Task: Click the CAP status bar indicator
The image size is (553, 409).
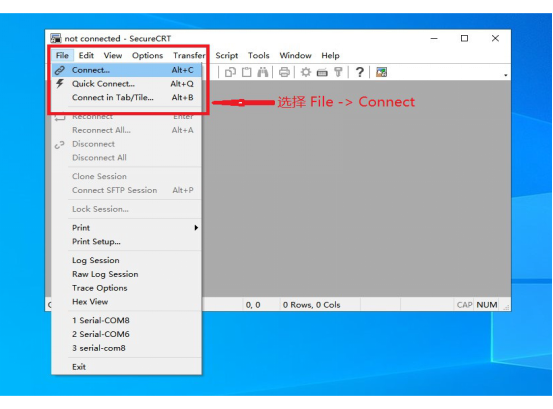Action: tap(464, 305)
